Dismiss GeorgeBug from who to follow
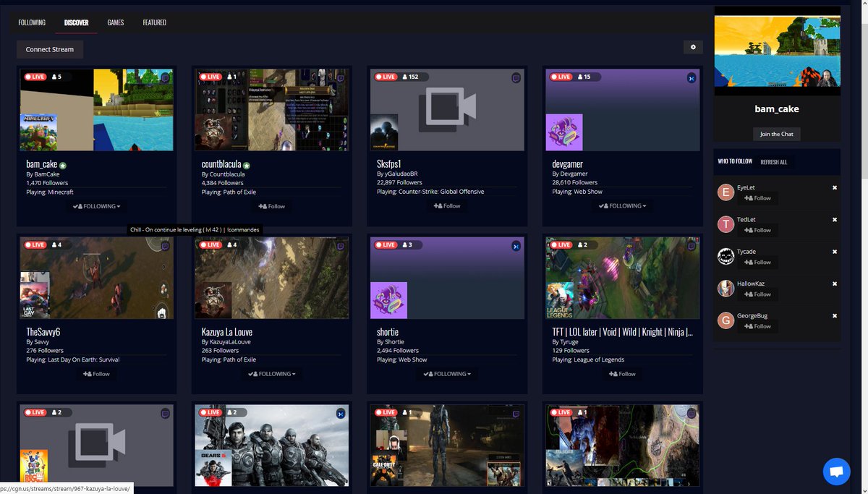Viewport: 868px width, 494px height. 835,316
